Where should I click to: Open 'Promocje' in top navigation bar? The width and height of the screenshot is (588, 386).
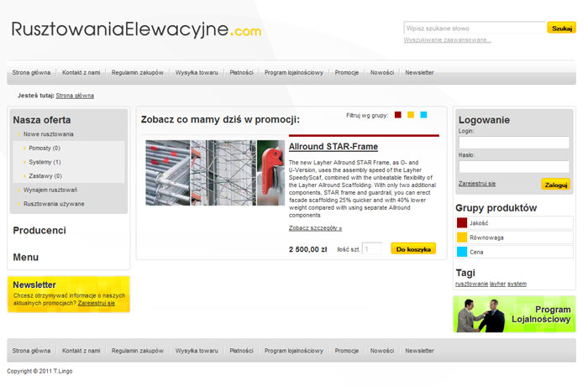[346, 73]
